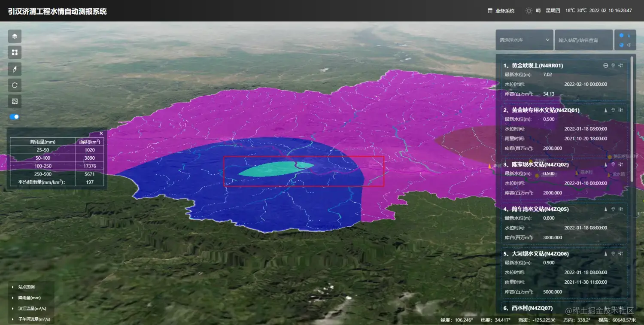Close the rainfall area table popup
Image resolution: width=644 pixels, height=325 pixels.
(x=101, y=133)
